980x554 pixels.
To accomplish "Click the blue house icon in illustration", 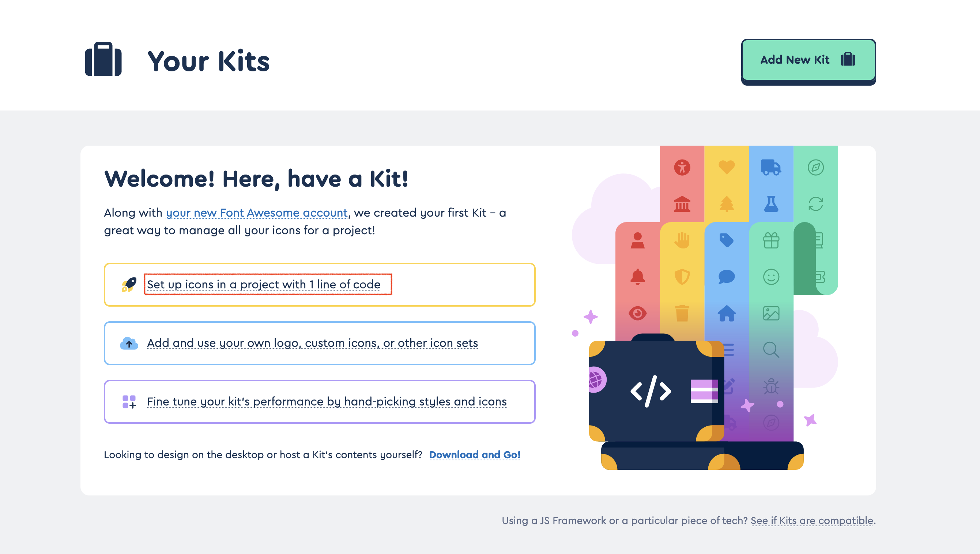I will (727, 313).
